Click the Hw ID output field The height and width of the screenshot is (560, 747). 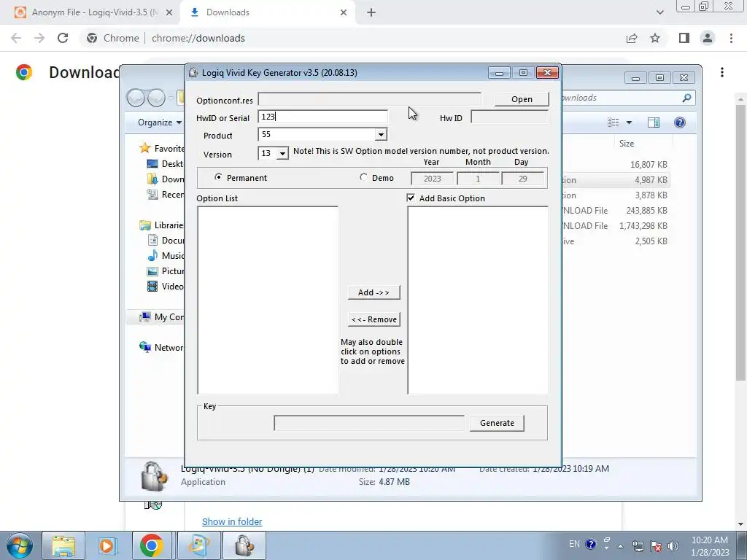click(x=509, y=117)
